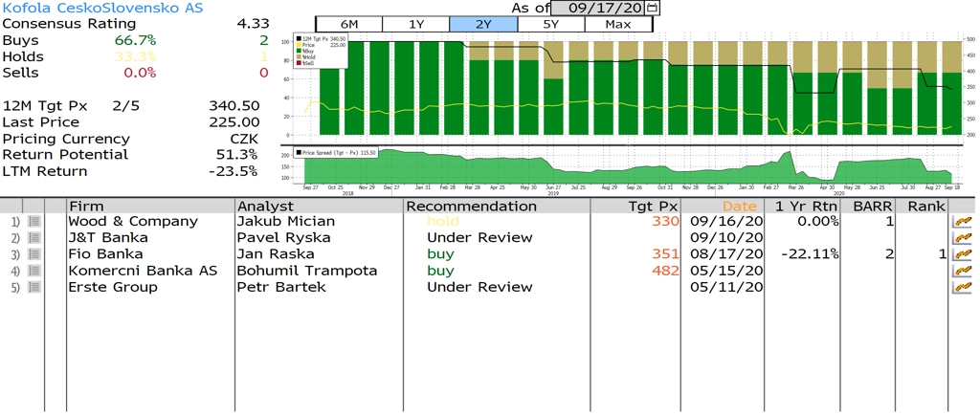Click the date 09/16/20

[x=726, y=222]
